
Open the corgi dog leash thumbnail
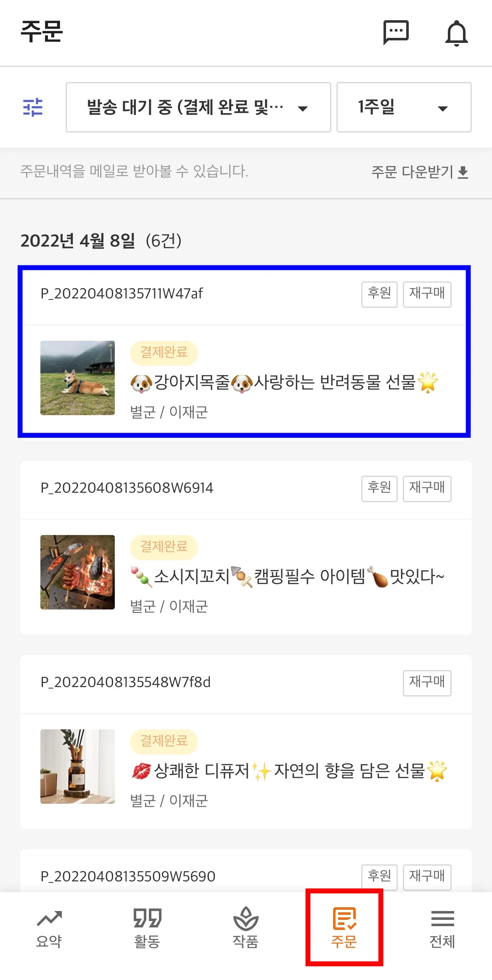(77, 378)
